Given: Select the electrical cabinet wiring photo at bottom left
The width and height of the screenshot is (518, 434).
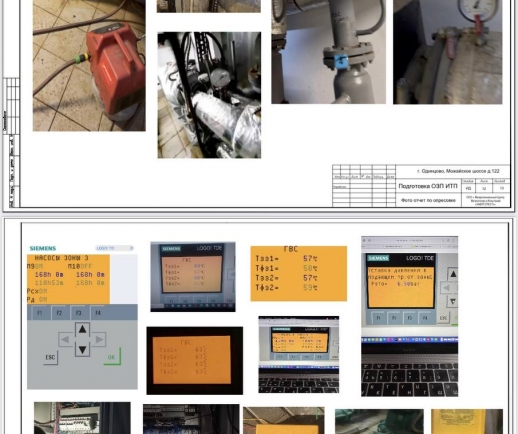Looking at the screenshot, I should (x=82, y=418).
